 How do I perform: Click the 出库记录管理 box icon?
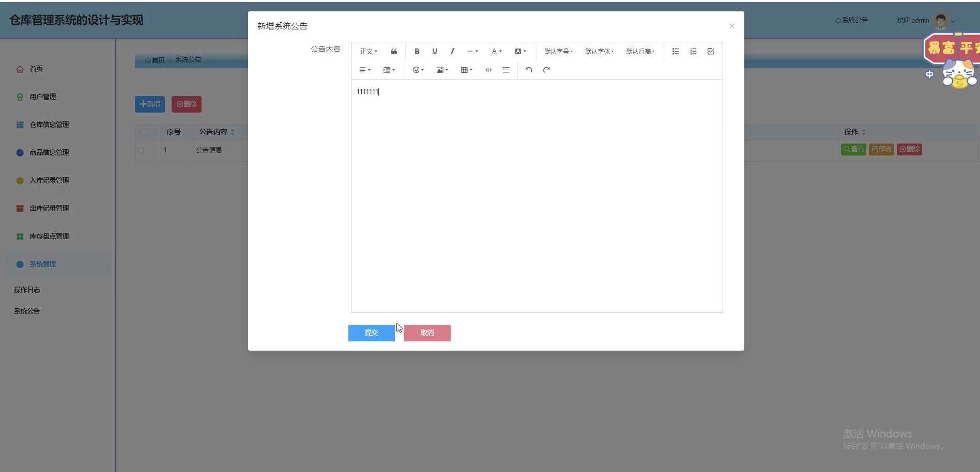tap(20, 209)
